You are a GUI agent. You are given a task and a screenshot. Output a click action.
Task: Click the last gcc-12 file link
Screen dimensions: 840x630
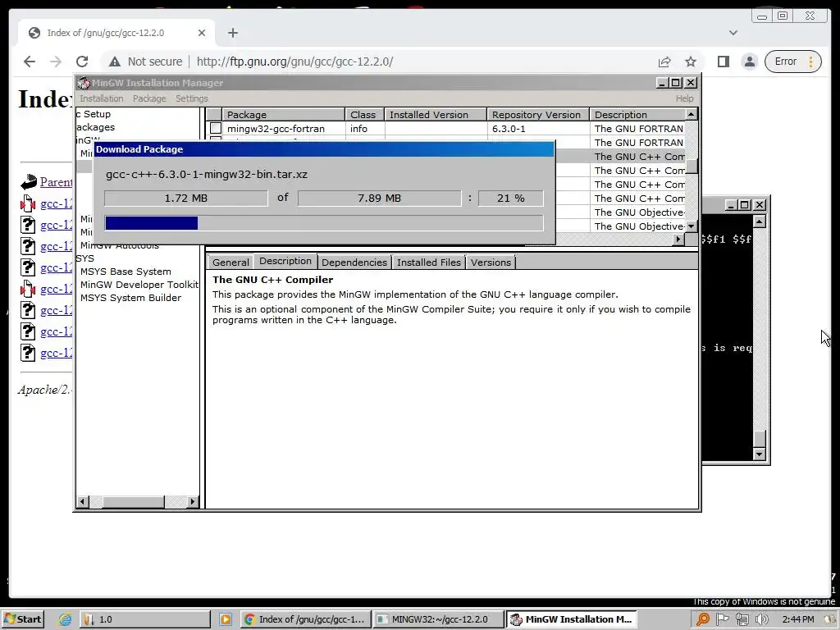(56, 353)
